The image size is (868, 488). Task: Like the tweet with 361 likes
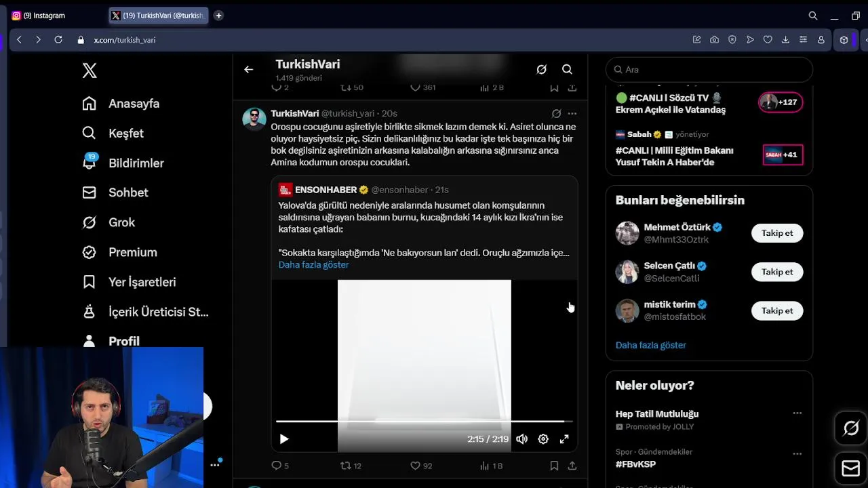coord(423,87)
